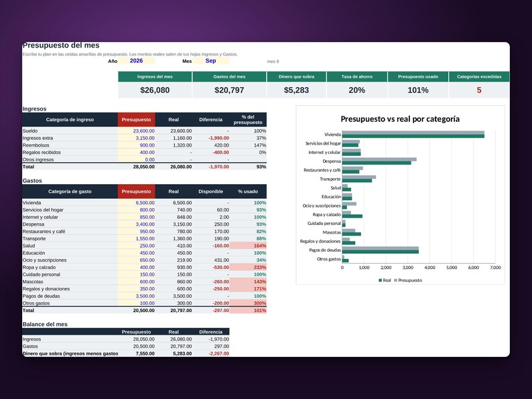Click the Transporte budget cell 1,550.00

coord(137,238)
